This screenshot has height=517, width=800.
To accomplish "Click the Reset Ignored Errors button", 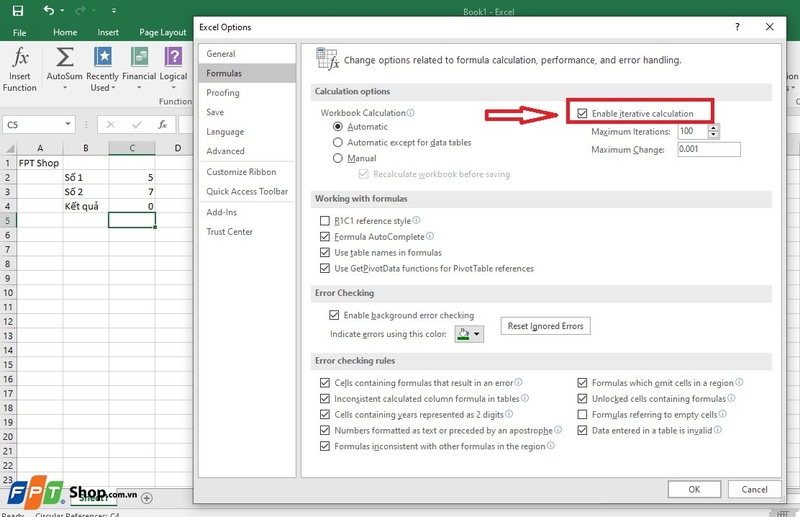I will (545, 326).
